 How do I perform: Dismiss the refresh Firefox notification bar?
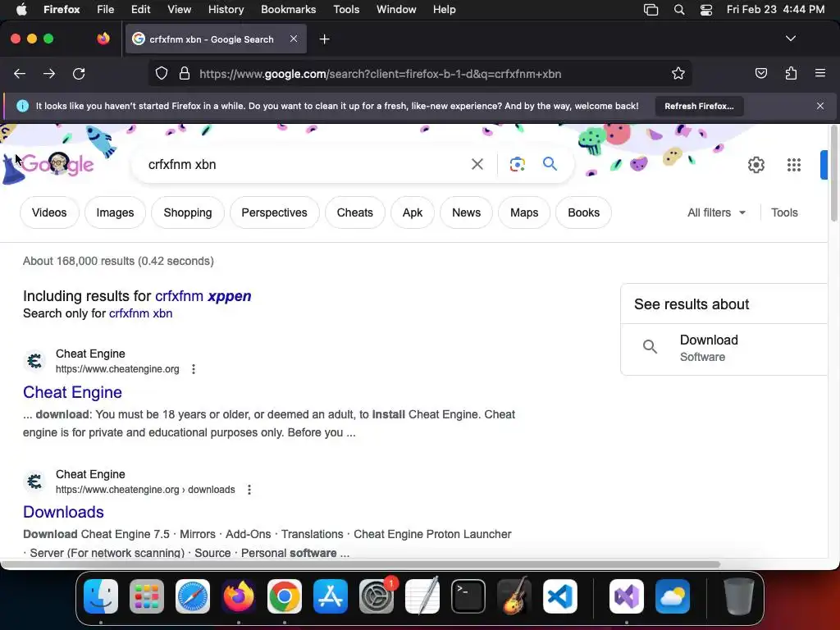820,106
